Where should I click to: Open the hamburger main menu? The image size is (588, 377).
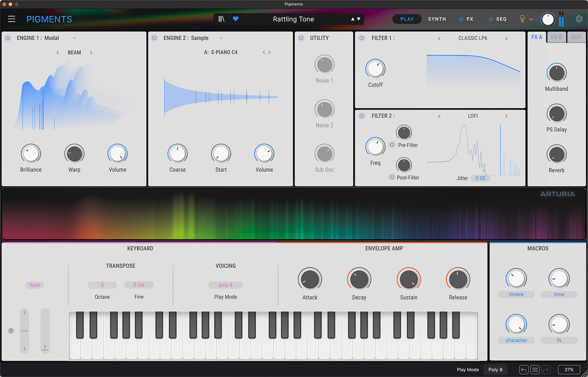click(12, 19)
